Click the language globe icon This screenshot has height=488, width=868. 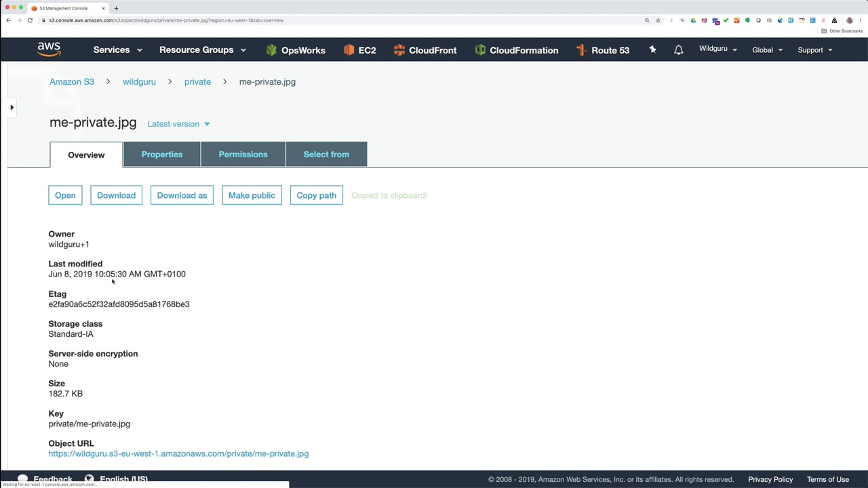(x=89, y=479)
